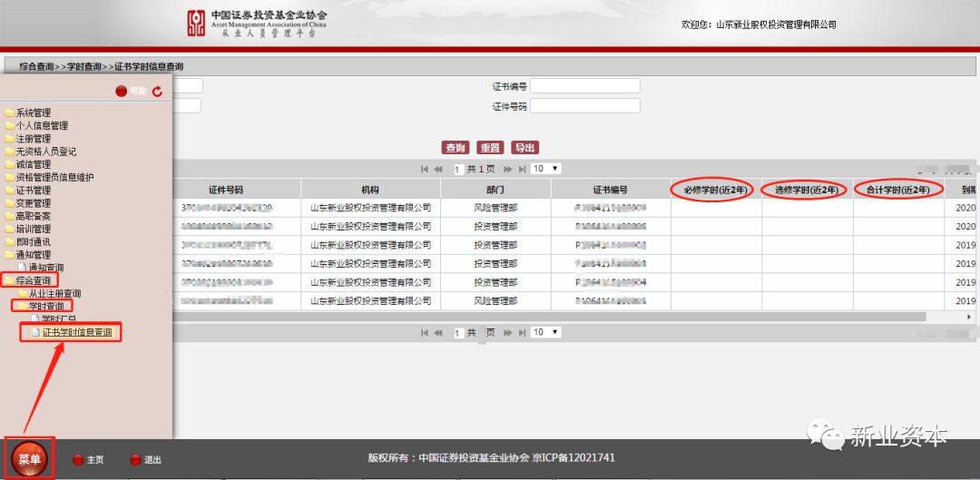Expand the 个人信息管理 folder
The height and width of the screenshot is (480, 980).
coord(42,125)
